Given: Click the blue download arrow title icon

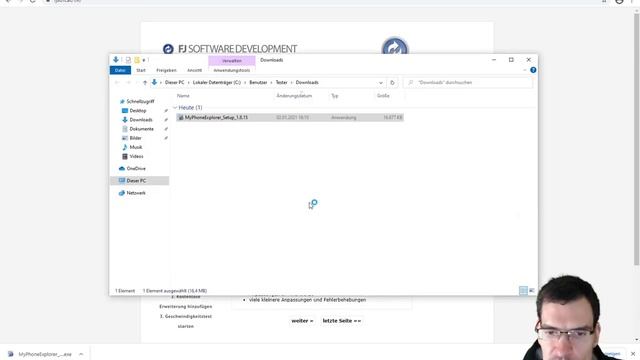Looking at the screenshot, I should click(x=116, y=60).
